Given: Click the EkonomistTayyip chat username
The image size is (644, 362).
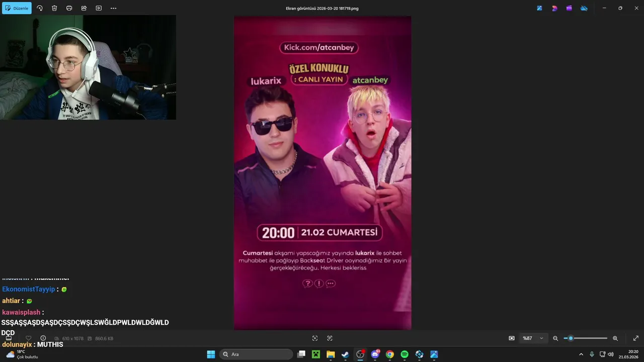Looking at the screenshot, I should tap(29, 289).
